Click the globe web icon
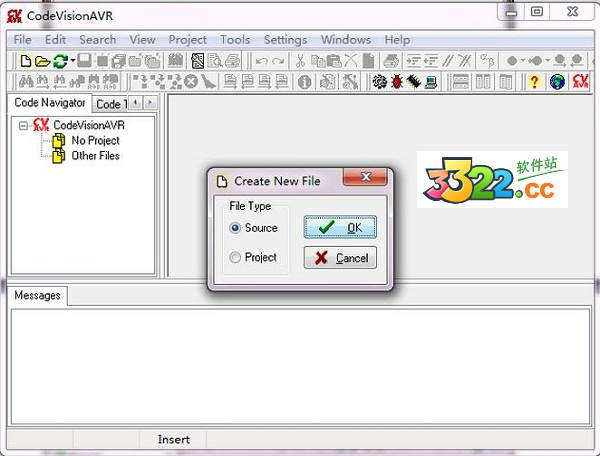The width and height of the screenshot is (600, 456). click(x=557, y=81)
